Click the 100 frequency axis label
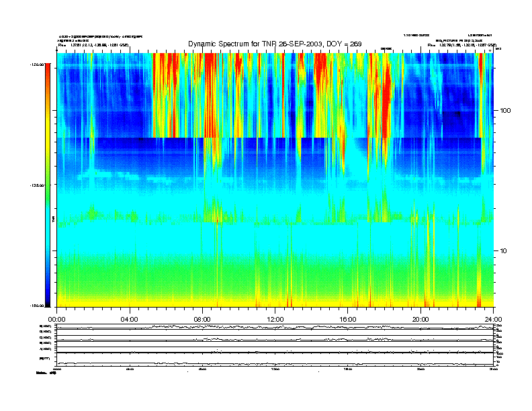The width and height of the screenshot is (532, 411). tap(505, 111)
